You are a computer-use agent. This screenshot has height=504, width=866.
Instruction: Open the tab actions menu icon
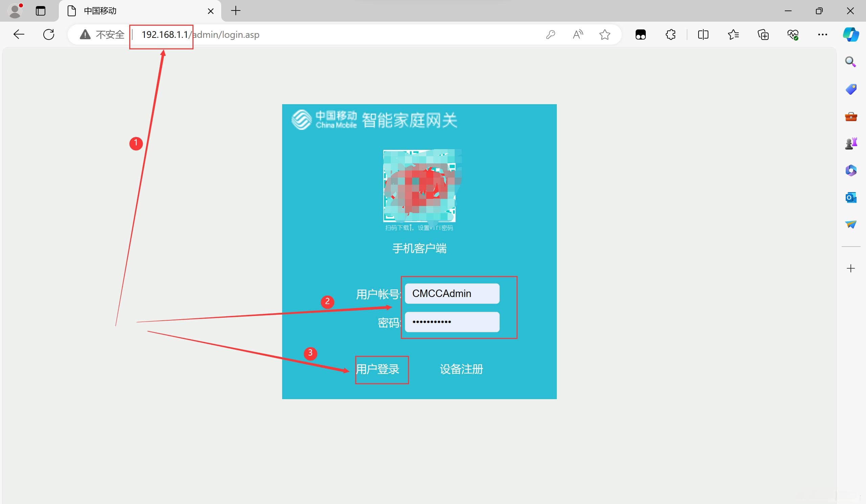coord(41,11)
